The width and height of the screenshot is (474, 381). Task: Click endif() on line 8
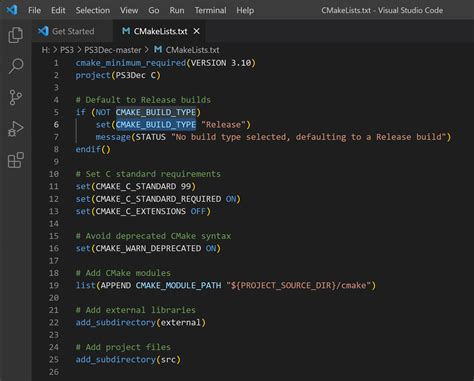point(93,149)
